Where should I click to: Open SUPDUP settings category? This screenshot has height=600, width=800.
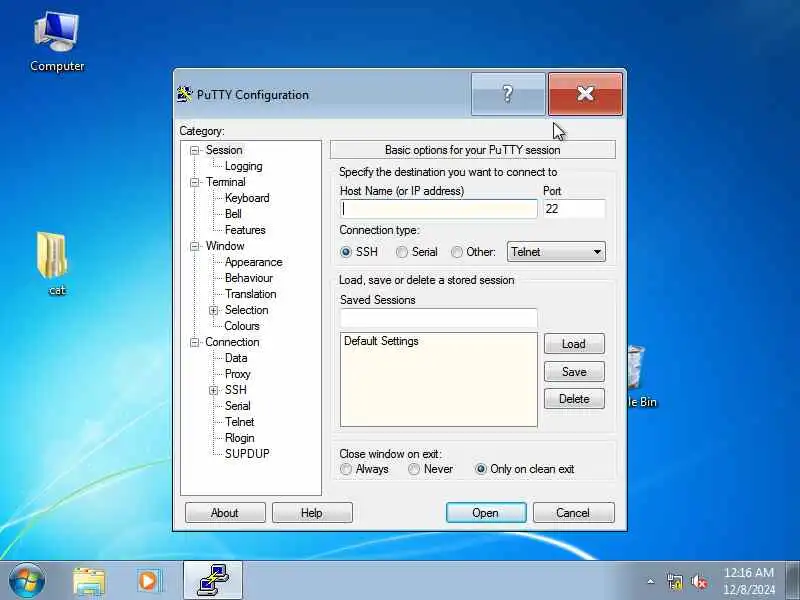point(247,454)
